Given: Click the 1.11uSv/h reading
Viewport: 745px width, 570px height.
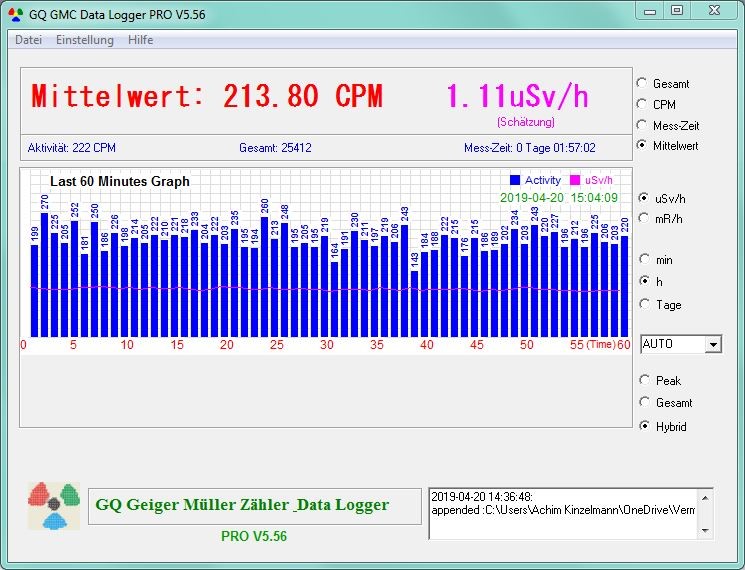Looking at the screenshot, I should pos(517,96).
